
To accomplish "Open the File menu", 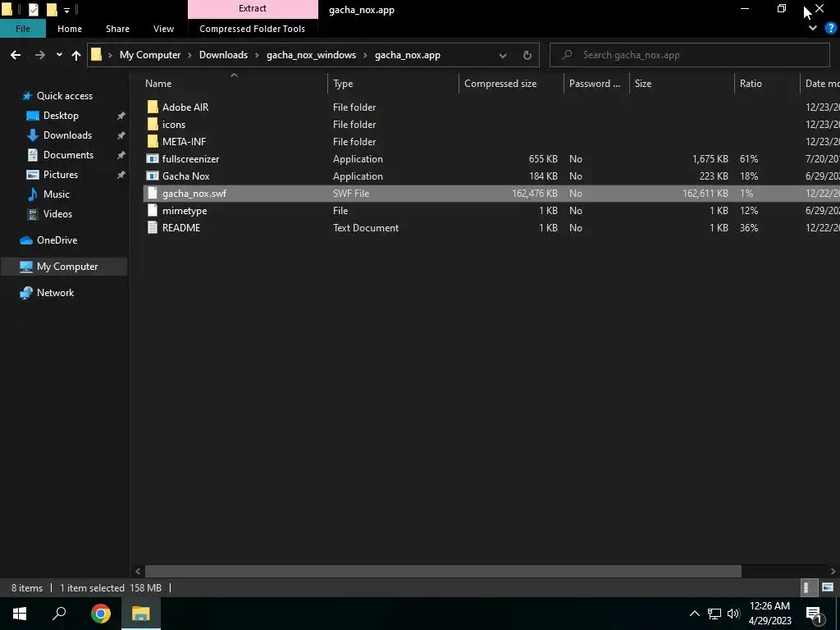I will 22,29.
